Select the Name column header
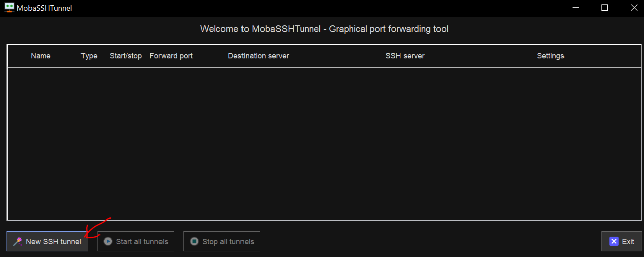 pos(41,56)
